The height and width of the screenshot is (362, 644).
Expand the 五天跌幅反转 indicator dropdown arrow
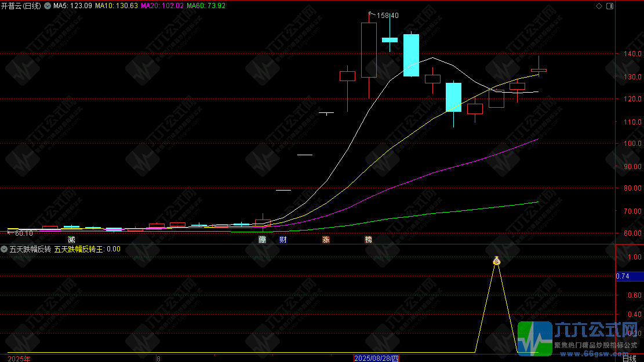coord(4,249)
